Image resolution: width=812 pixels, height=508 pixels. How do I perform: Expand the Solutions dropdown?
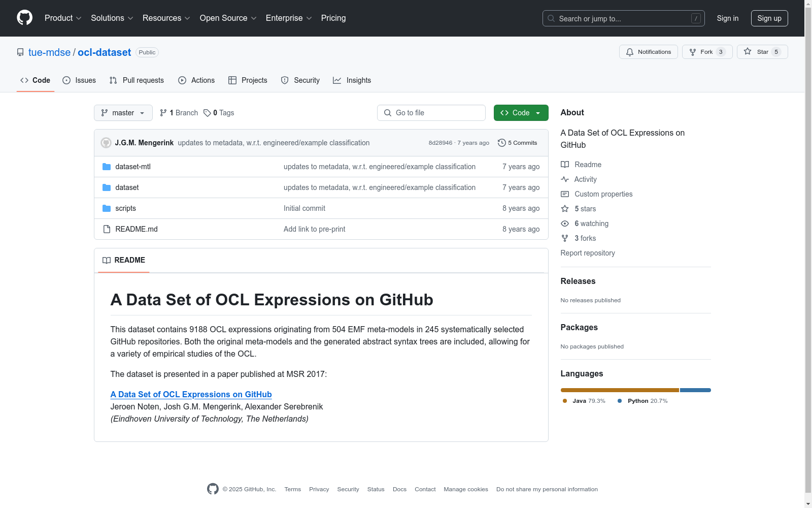pos(112,18)
